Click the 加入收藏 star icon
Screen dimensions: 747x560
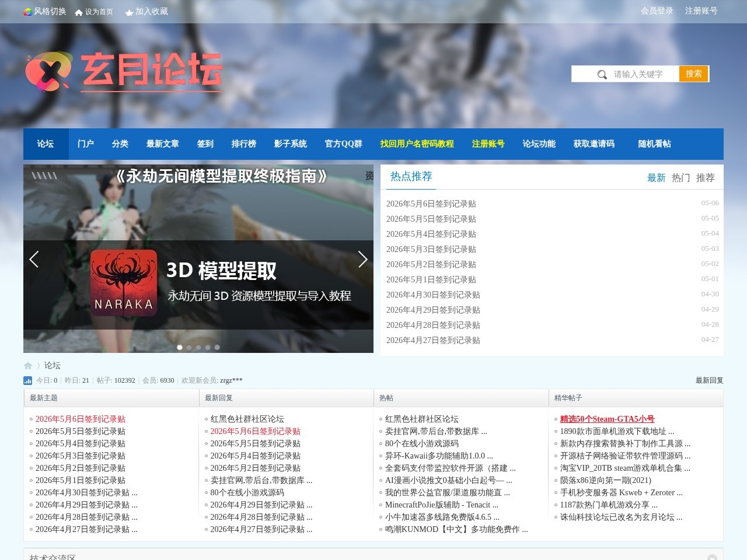[x=129, y=12]
